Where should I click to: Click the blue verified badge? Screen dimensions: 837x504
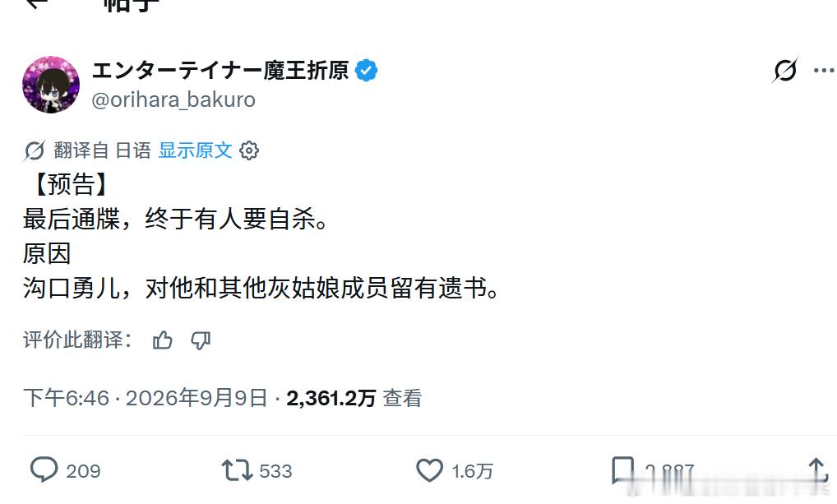coord(366,71)
